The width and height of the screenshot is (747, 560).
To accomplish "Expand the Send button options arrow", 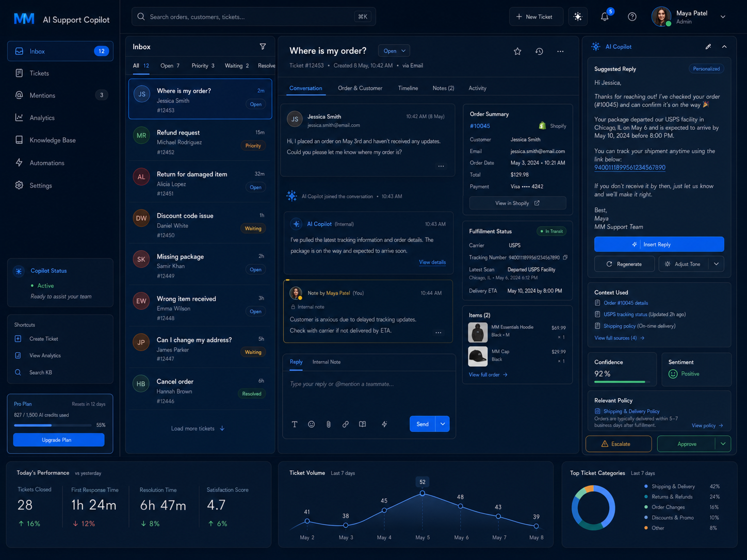I will point(443,424).
